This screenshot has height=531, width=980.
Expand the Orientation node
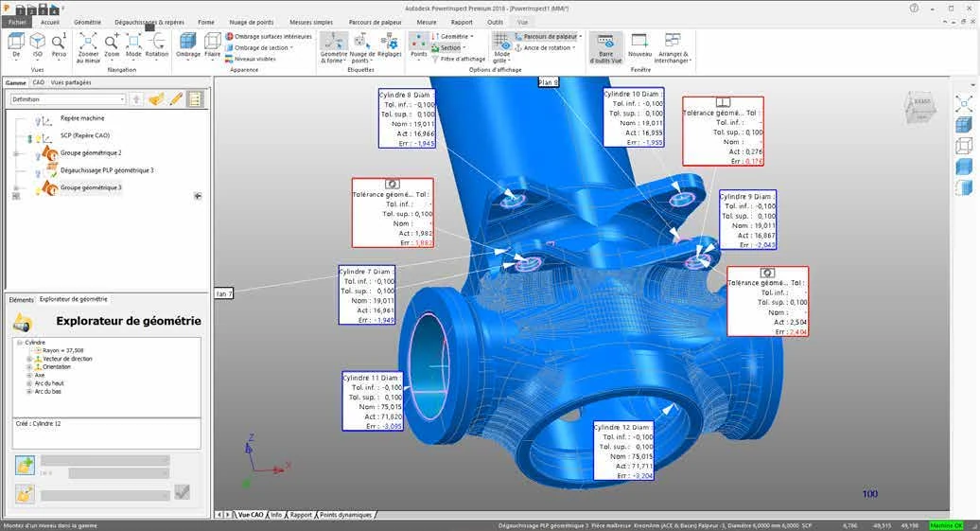pyautogui.click(x=28, y=367)
